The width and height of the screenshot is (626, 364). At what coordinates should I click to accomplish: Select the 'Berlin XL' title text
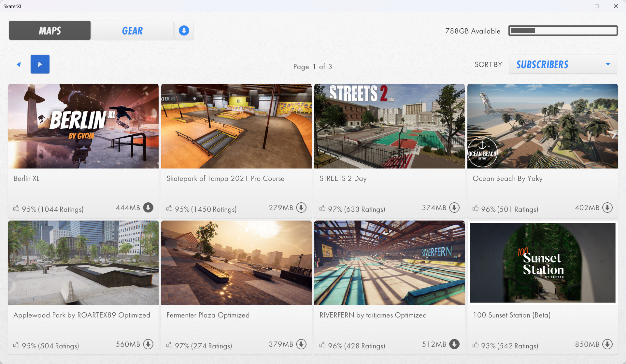point(26,179)
